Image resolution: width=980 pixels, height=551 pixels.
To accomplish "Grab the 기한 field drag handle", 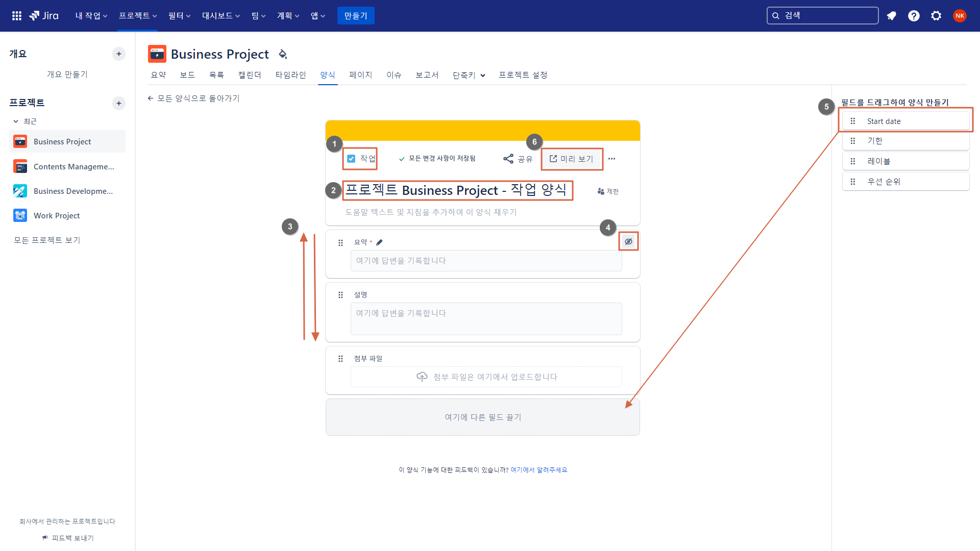I will tap(853, 141).
